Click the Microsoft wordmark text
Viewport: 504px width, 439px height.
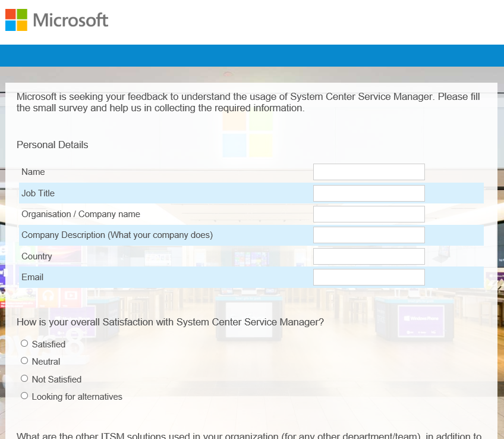(x=71, y=20)
